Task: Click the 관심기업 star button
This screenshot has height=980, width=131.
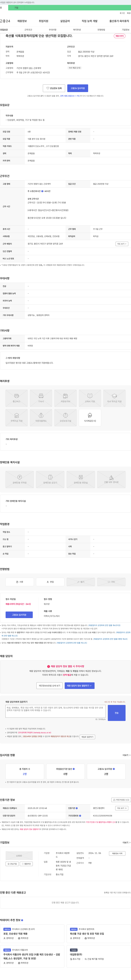Action: click(12, 864)
